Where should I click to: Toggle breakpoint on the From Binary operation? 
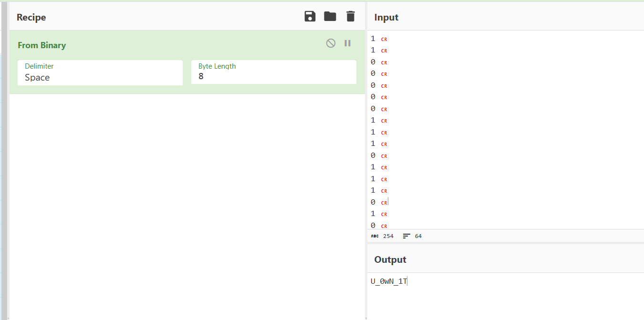[348, 43]
